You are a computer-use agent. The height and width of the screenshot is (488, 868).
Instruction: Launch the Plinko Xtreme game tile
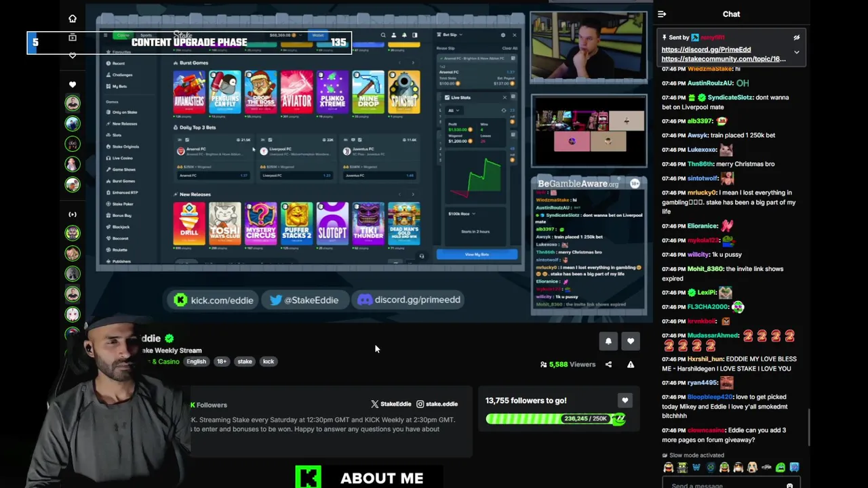click(332, 91)
